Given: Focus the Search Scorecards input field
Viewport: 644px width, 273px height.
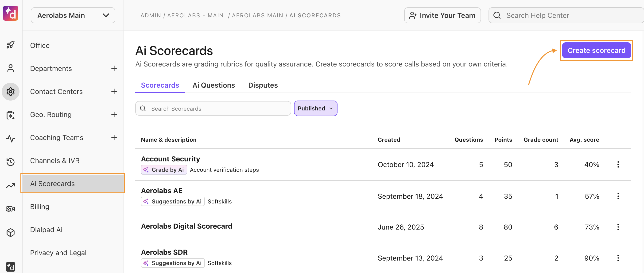Looking at the screenshot, I should point(213,109).
